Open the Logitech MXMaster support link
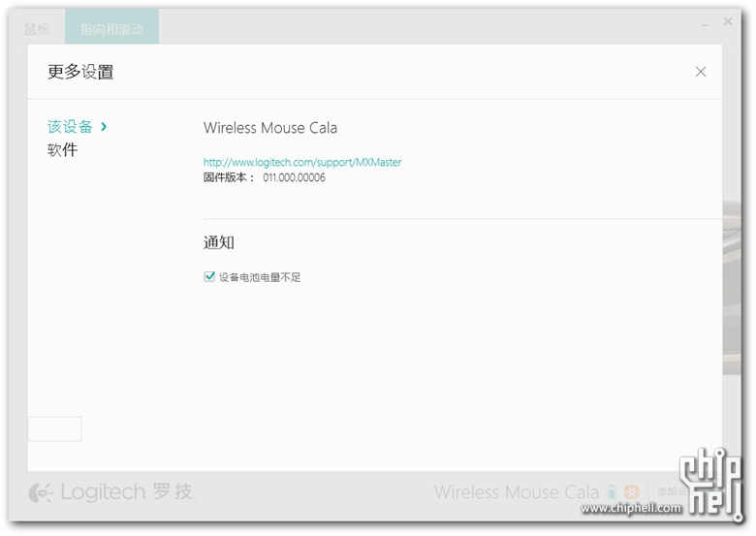The width and height of the screenshot is (756, 536). [302, 162]
